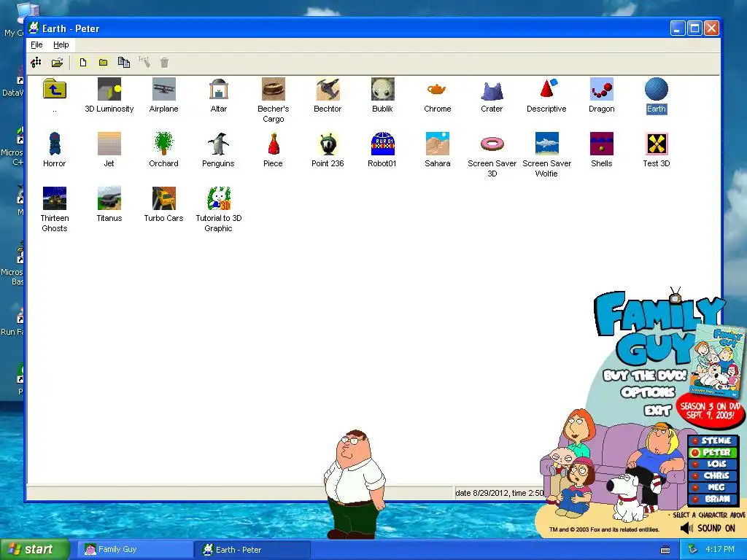Select the Becher's Cargo icon
Screen dimensions: 747x560
(x=274, y=90)
